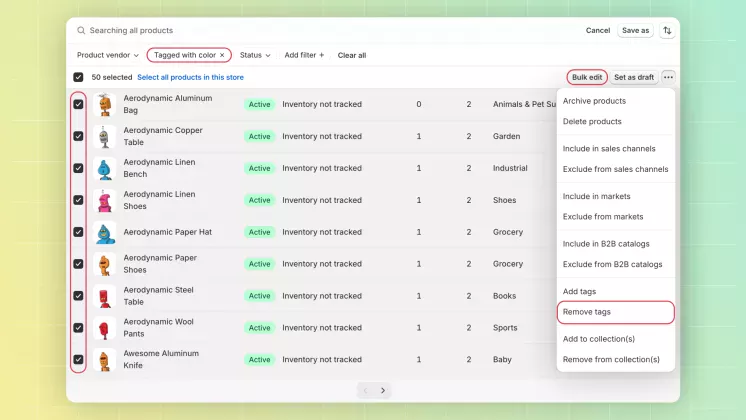The image size is (746, 420).
Task: Open the Add filter menu
Action: click(304, 55)
